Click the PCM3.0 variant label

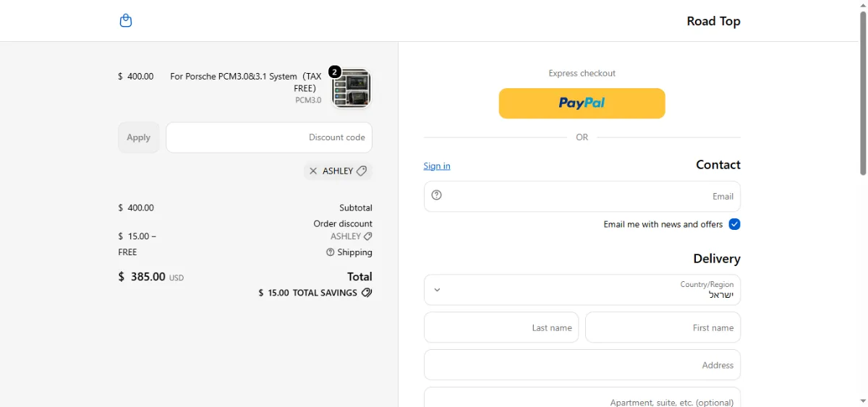click(308, 100)
